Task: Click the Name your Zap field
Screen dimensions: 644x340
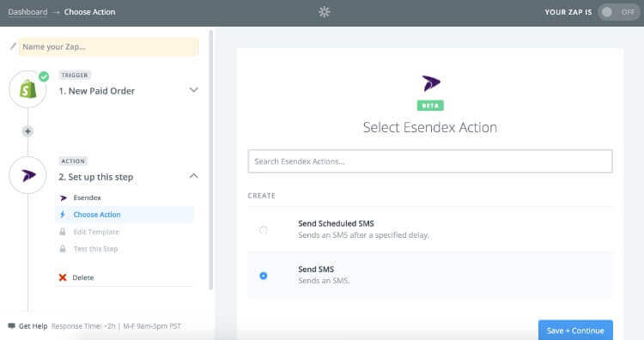Action: pos(108,47)
